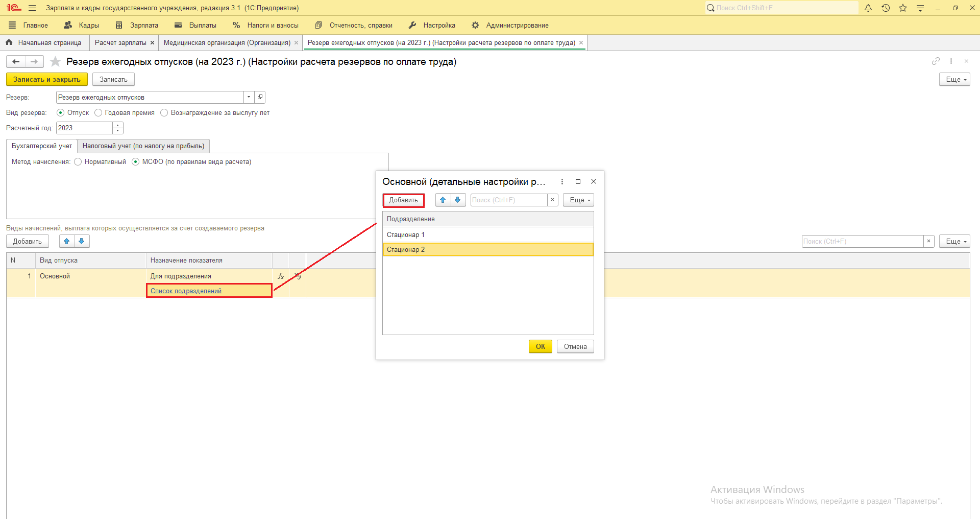This screenshot has height=519, width=980.
Task: Open form's three-dot options menu
Action: (x=951, y=61)
